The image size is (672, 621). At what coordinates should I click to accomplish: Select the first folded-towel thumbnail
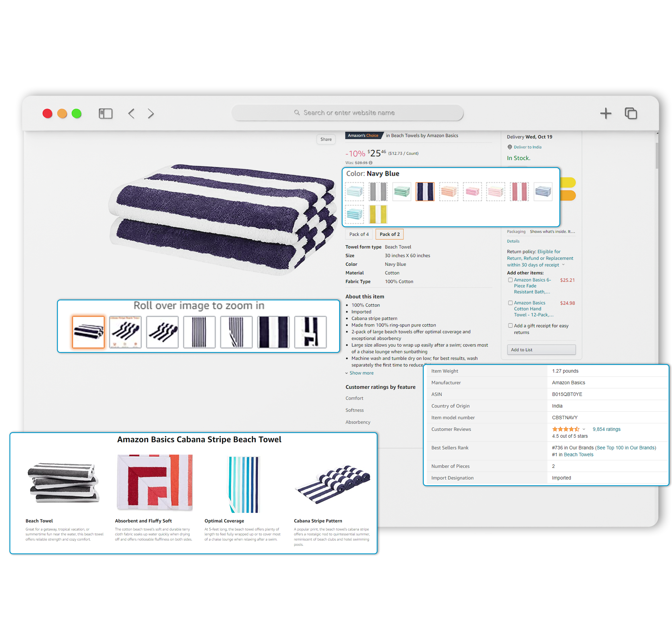click(88, 332)
